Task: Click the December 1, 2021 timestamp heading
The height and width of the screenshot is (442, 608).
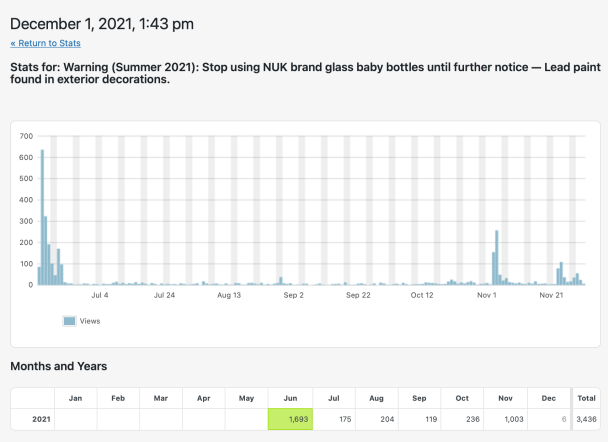Action: click(x=102, y=24)
